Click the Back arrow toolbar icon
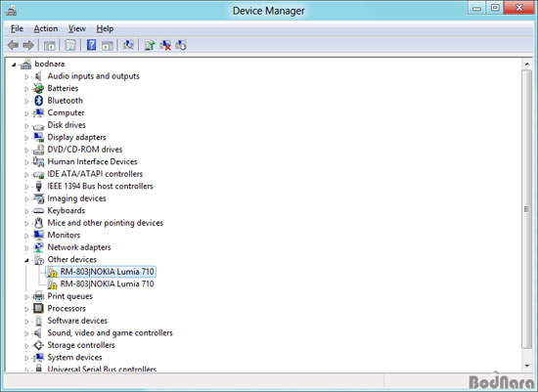The image size is (538, 392). coord(13,45)
